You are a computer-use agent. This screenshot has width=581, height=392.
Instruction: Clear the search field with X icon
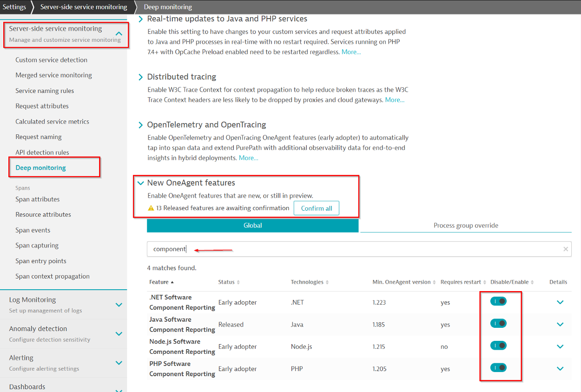[566, 249]
